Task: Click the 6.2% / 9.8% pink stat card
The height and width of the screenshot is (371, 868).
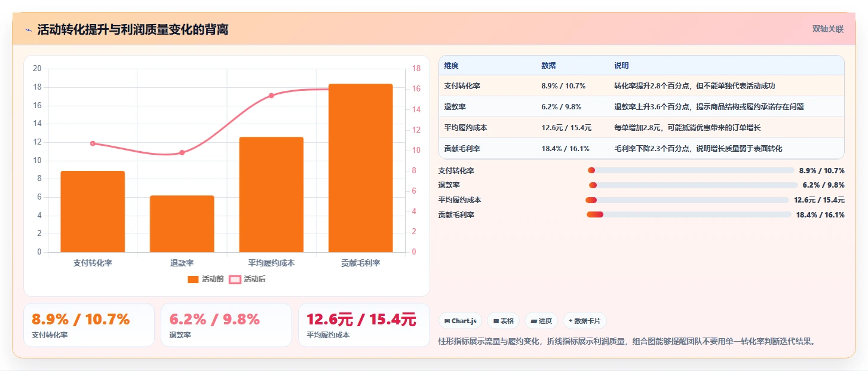Action: [x=226, y=325]
